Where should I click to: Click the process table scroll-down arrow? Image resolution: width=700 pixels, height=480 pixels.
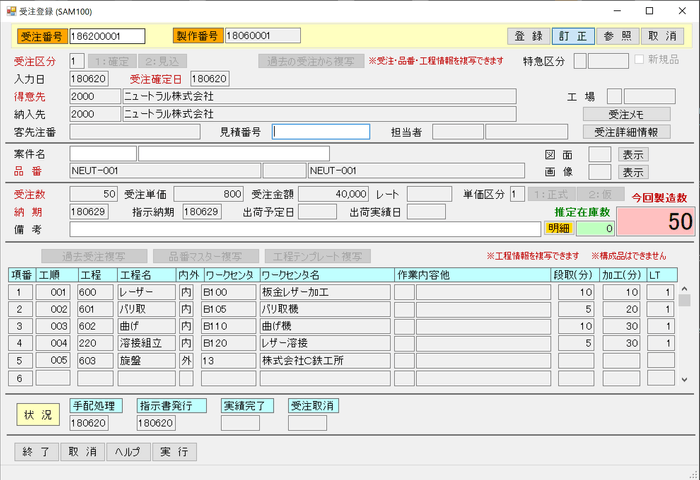[x=684, y=379]
